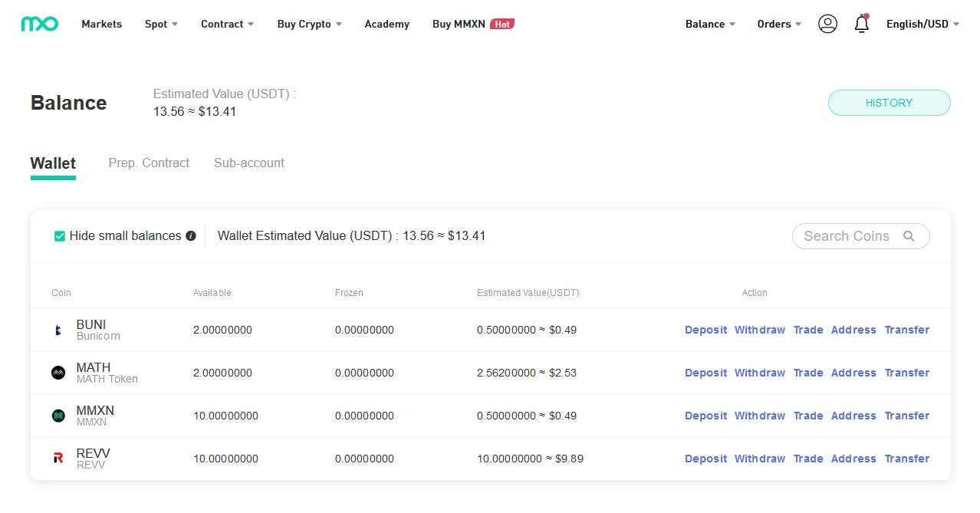Deposit REVV
The image size is (980, 513).
(705, 459)
